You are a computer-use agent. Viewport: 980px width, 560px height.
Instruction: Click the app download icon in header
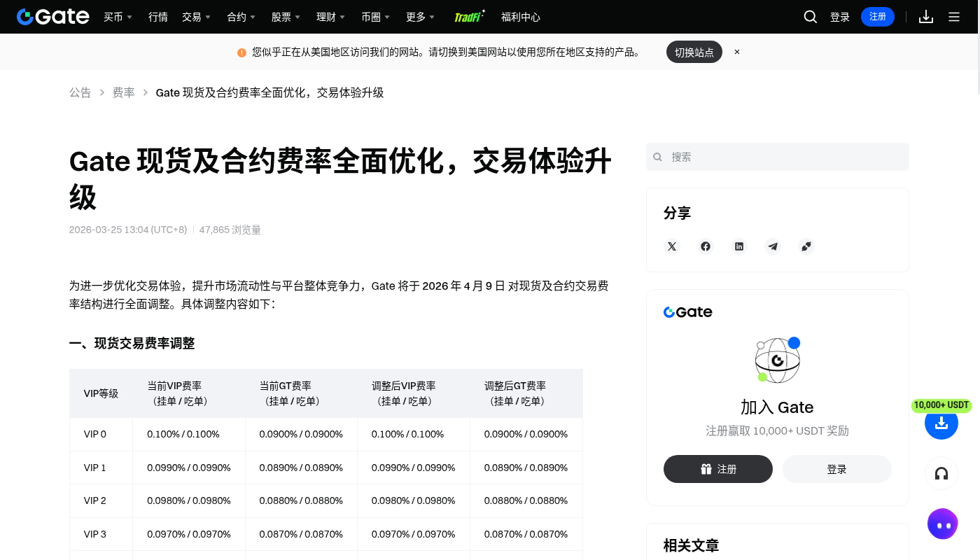pyautogui.click(x=926, y=17)
